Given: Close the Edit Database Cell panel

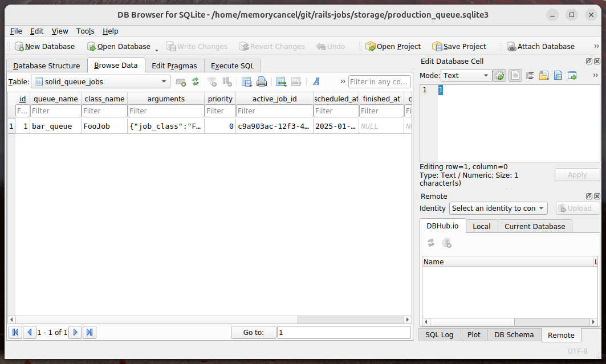Looking at the screenshot, I should coord(597,62).
